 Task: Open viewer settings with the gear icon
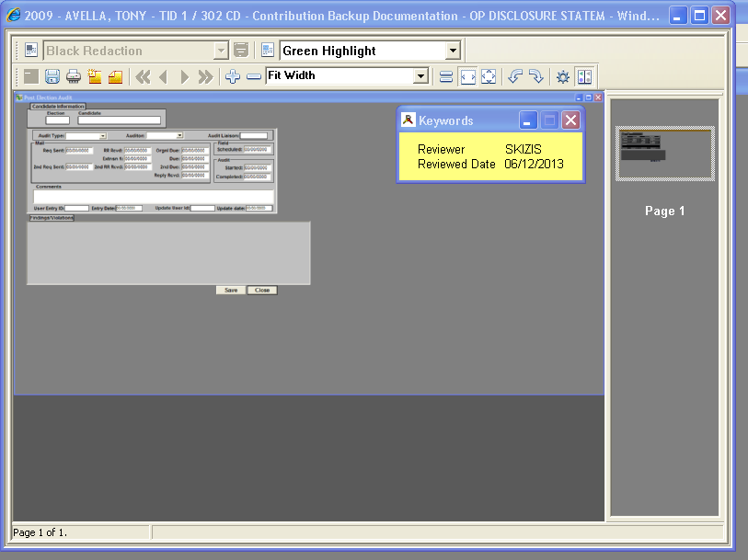(563, 76)
